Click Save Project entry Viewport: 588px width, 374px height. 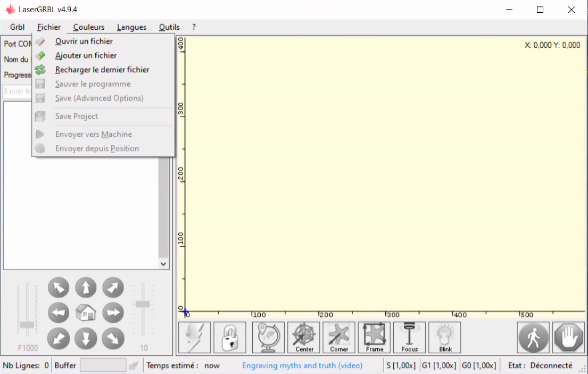pyautogui.click(x=103, y=116)
